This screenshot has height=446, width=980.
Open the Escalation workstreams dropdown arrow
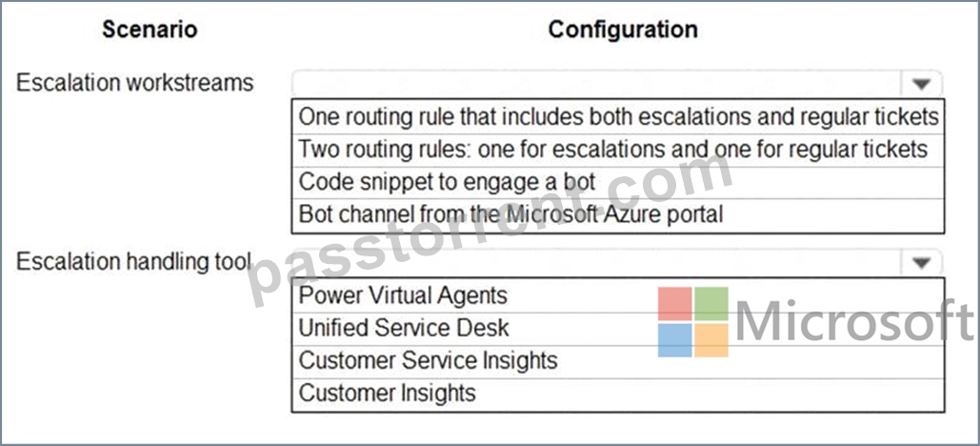tap(922, 84)
